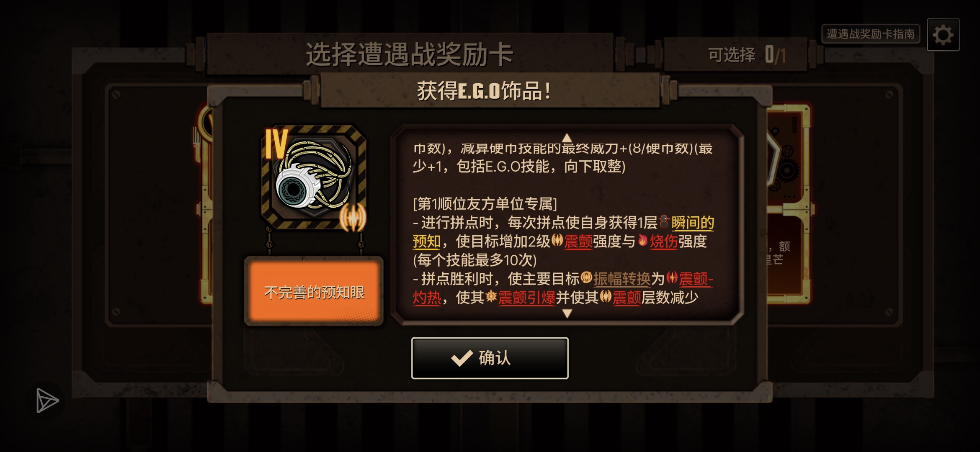Open the 震颤引爆 tremor burst keyword
Image resolution: width=980 pixels, height=452 pixels.
tap(527, 298)
